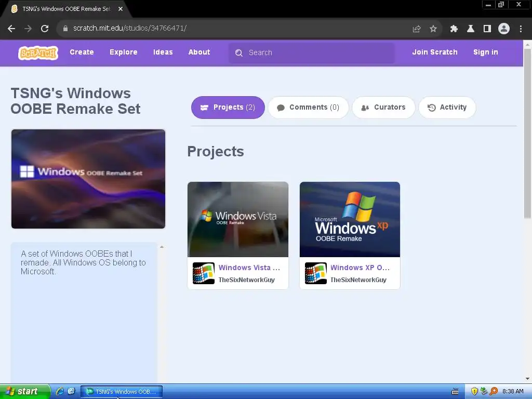Click the security shield tray icon
Image resolution: width=532 pixels, height=399 pixels.
(474, 391)
